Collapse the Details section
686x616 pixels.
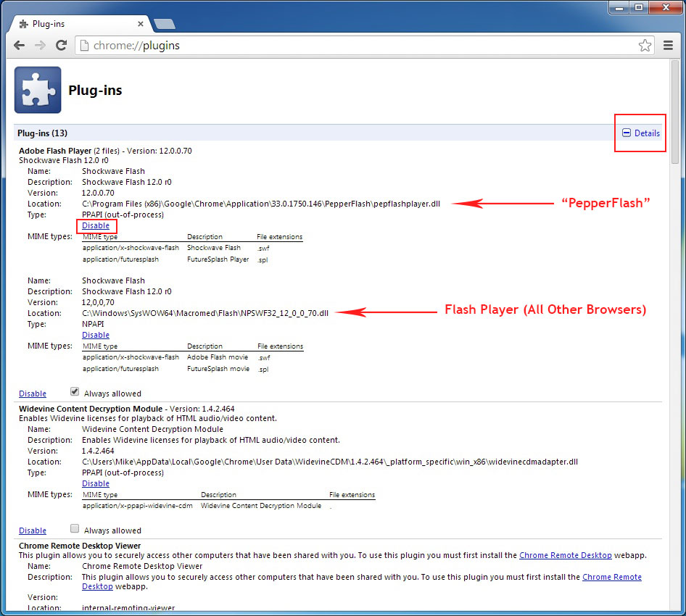coord(641,133)
